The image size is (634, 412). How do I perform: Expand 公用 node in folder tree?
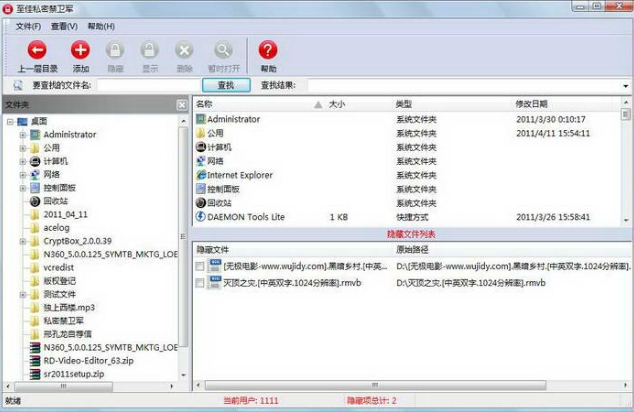pos(23,148)
